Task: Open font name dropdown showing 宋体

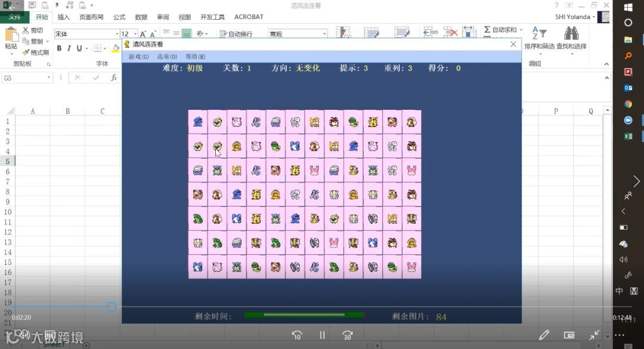Action: (117, 34)
